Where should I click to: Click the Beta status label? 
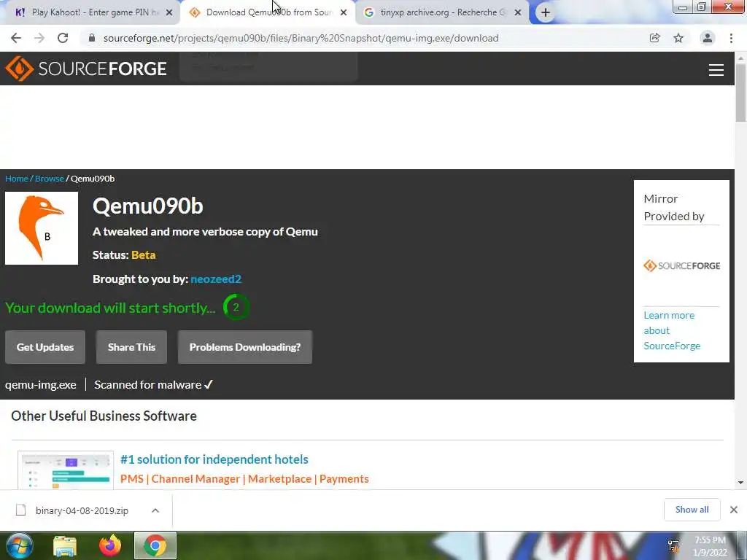click(144, 255)
